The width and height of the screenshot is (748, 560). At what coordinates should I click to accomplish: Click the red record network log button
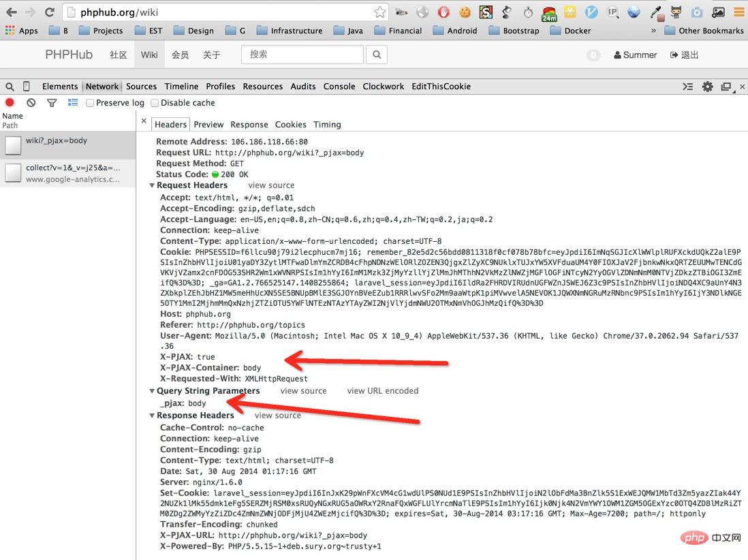10,103
